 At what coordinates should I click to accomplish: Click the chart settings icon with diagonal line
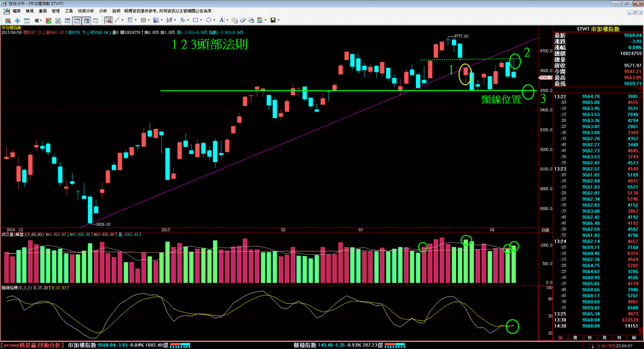[58, 20]
